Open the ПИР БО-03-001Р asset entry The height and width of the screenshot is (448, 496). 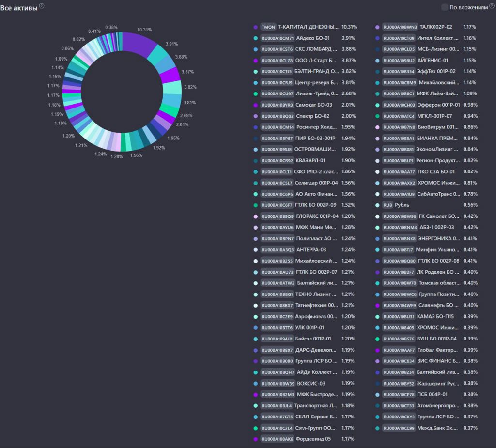click(x=315, y=139)
